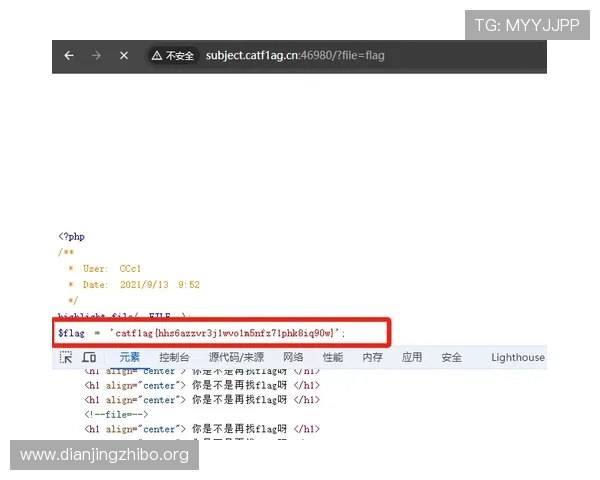Click the browser forward arrow
The image size is (600, 480).
96,56
